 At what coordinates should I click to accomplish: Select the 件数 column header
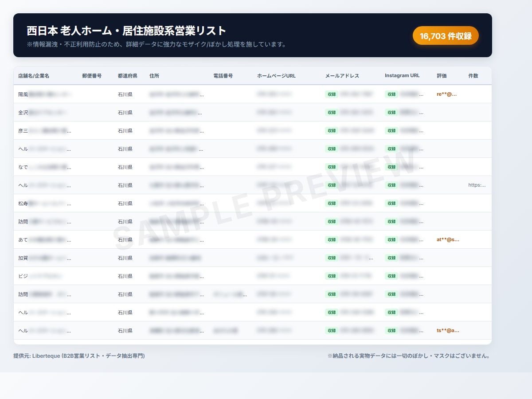click(473, 76)
